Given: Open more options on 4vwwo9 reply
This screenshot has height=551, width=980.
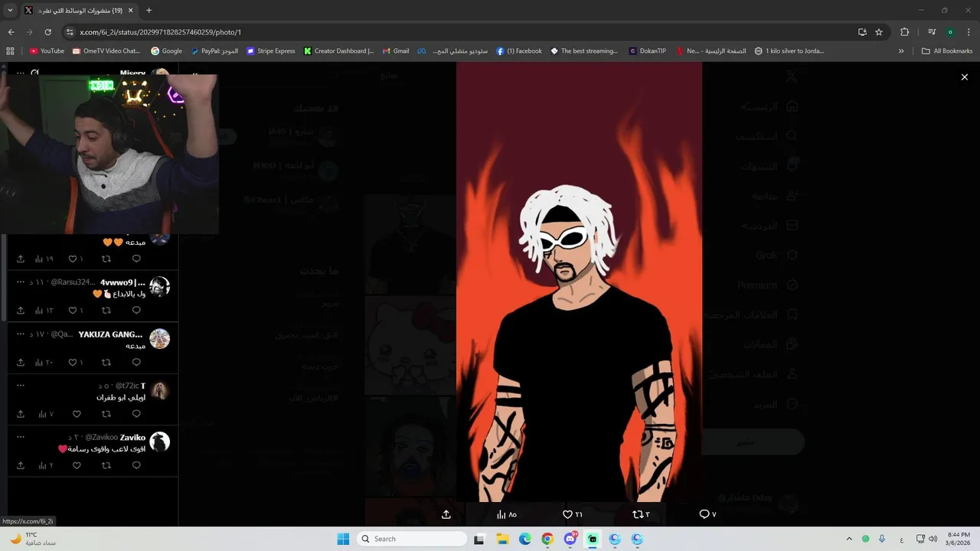Looking at the screenshot, I should tap(21, 282).
